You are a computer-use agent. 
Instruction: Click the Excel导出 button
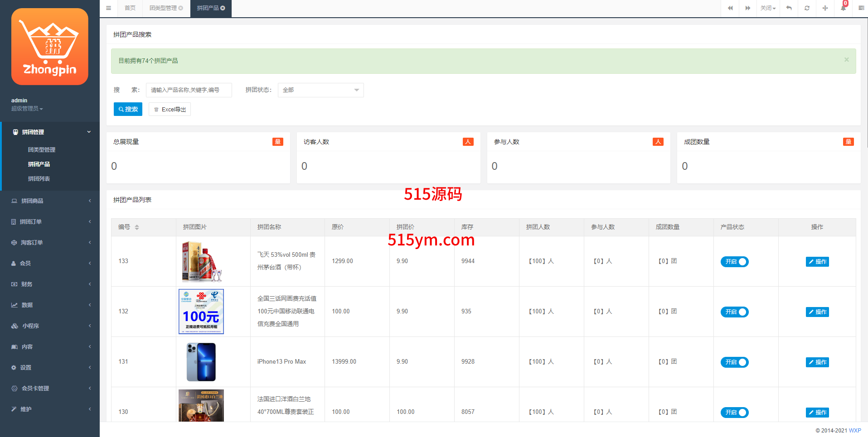pyautogui.click(x=170, y=109)
